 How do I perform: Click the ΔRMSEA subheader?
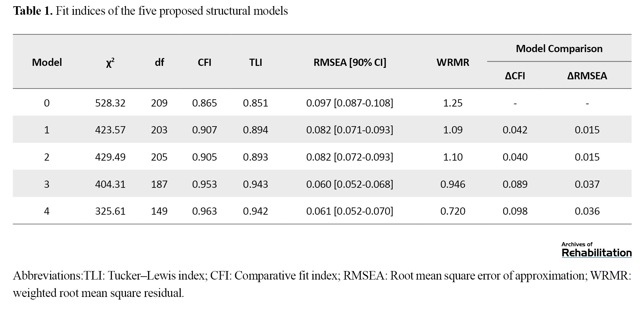click(x=587, y=76)
